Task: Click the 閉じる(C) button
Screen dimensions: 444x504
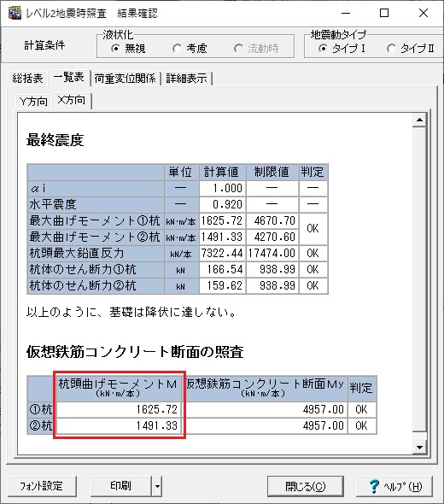Action: tap(306, 486)
